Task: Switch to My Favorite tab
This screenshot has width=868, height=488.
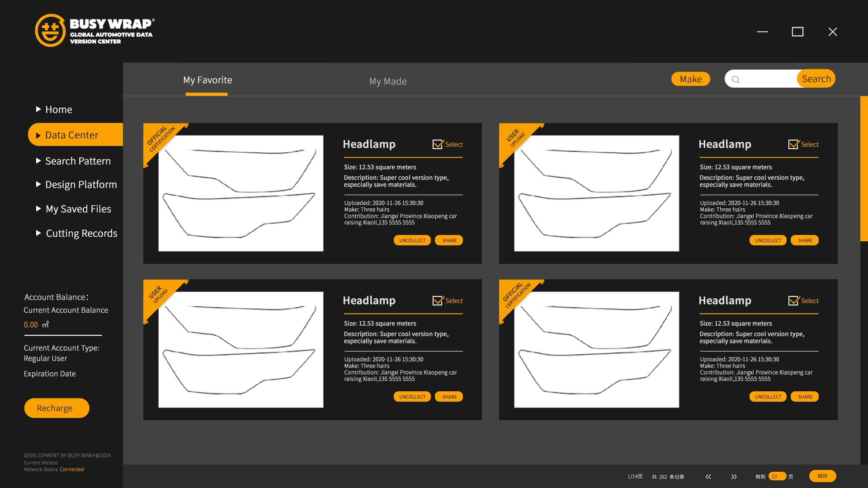Action: click(208, 80)
